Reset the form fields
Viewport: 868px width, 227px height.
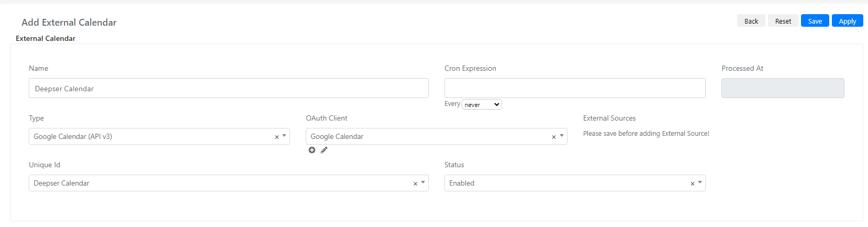pos(783,20)
